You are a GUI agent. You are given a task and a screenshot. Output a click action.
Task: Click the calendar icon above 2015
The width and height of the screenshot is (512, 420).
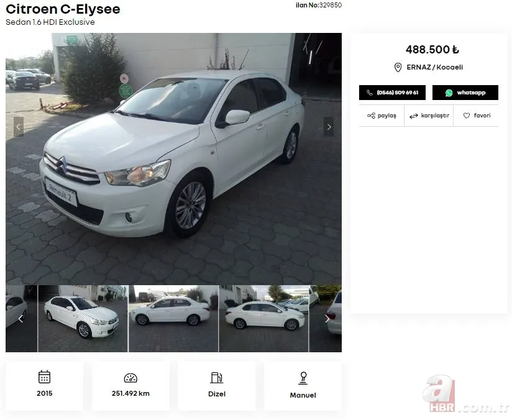point(44,377)
